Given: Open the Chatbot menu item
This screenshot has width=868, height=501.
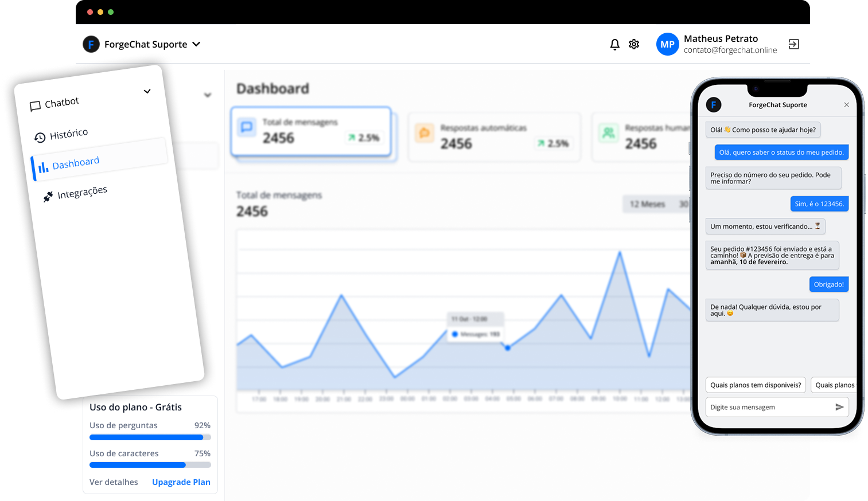Looking at the screenshot, I should (61, 103).
